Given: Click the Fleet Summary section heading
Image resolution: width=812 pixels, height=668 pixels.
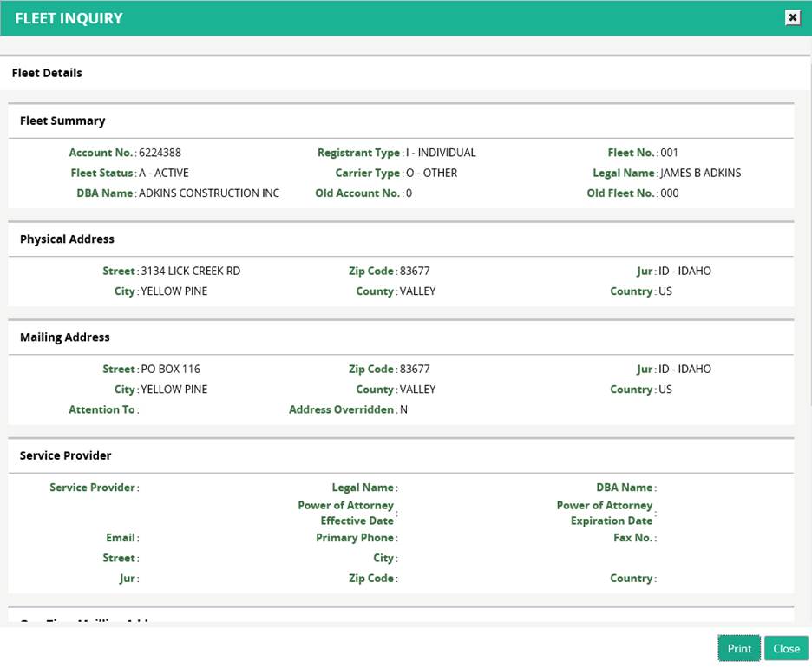Looking at the screenshot, I should tap(62, 121).
